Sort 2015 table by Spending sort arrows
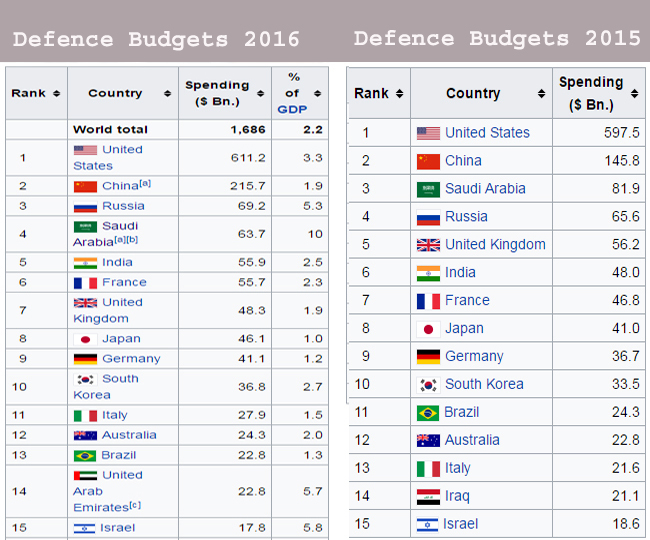Screen dimensions: 650x540 click(x=634, y=94)
